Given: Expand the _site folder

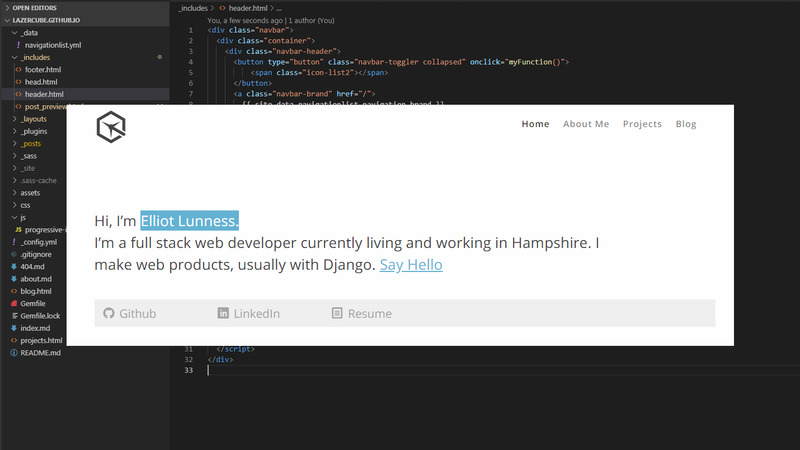Looking at the screenshot, I should coord(14,168).
